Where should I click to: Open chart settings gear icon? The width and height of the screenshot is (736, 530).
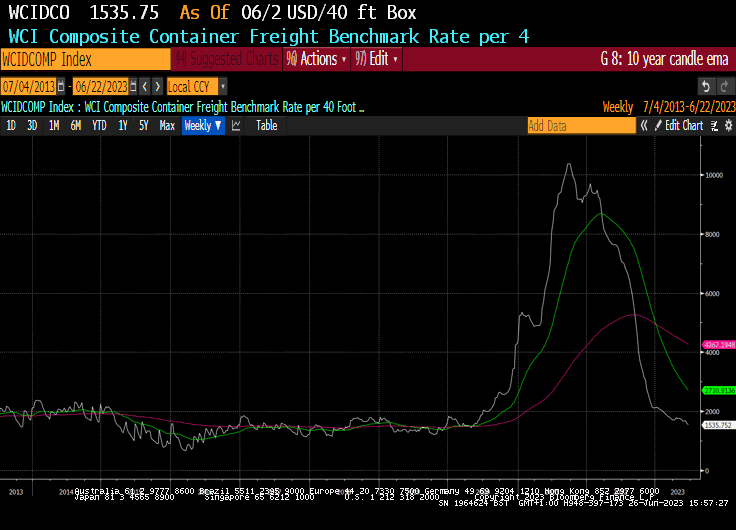tap(728, 125)
